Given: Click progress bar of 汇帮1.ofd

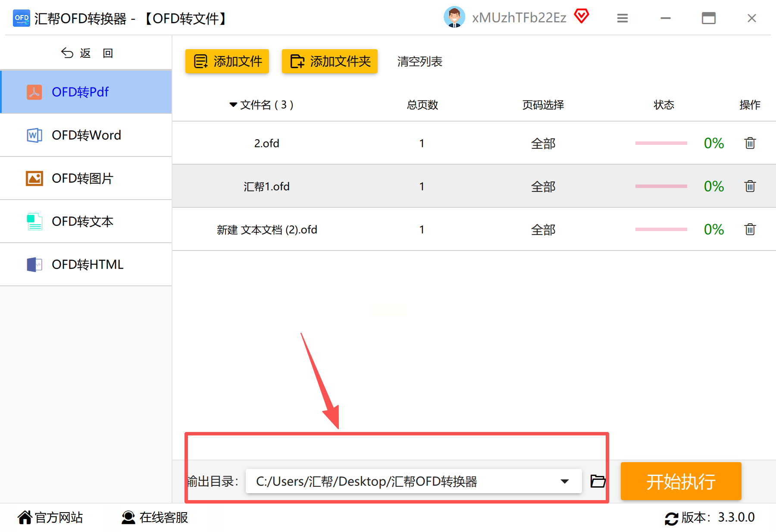Looking at the screenshot, I should (661, 186).
